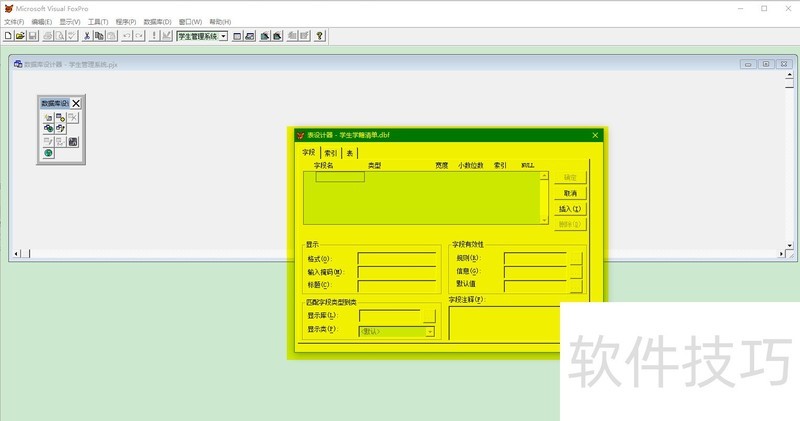Click the Spelling check toolbar icon
800x421 pixels.
pos(72,36)
